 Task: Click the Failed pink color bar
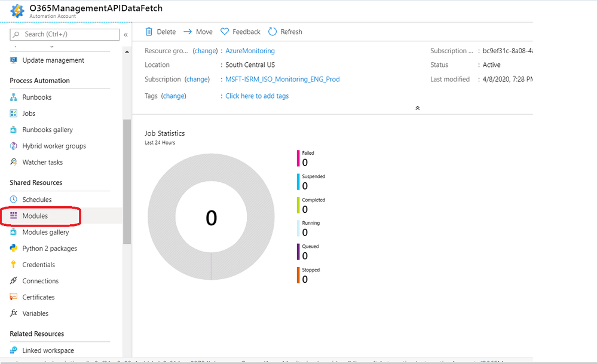(x=298, y=158)
